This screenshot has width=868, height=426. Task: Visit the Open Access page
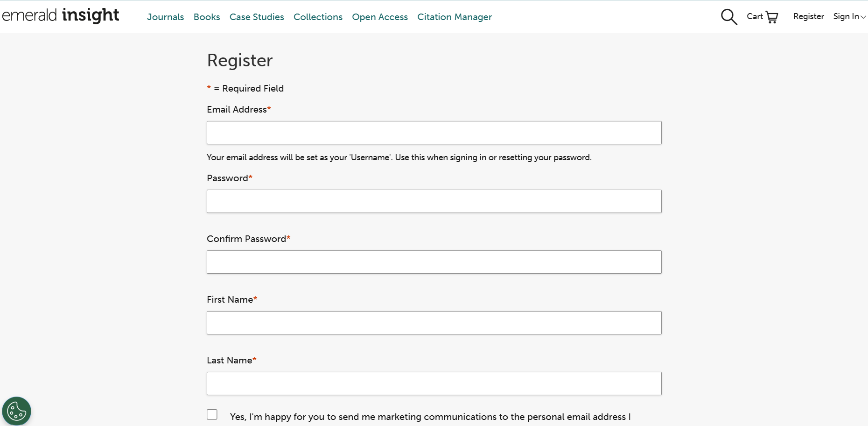click(380, 17)
